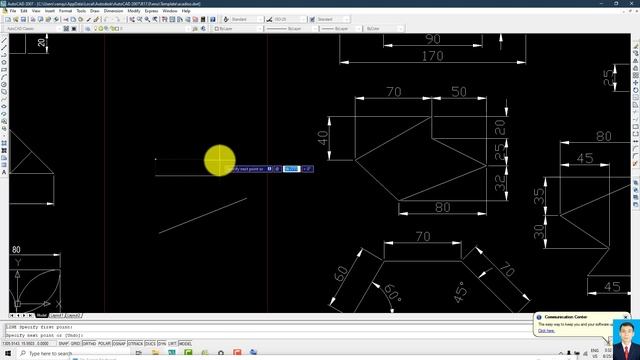The height and width of the screenshot is (360, 640).
Task: Open the Layer Properties Manager icon
Action: point(87,29)
